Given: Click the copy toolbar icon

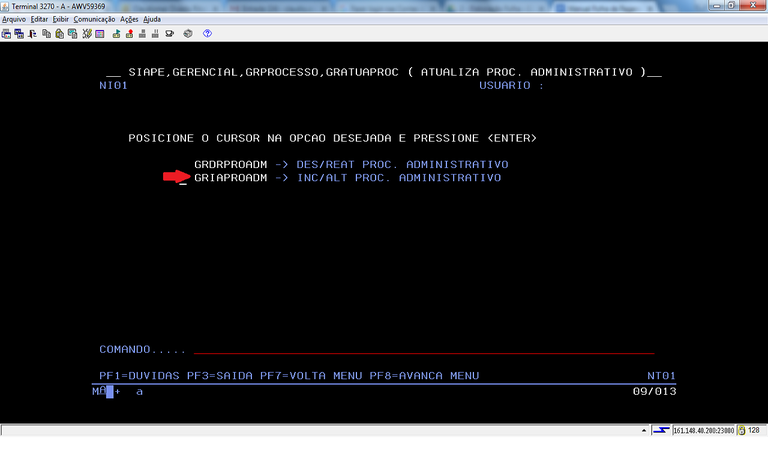Looking at the screenshot, I should [47, 34].
